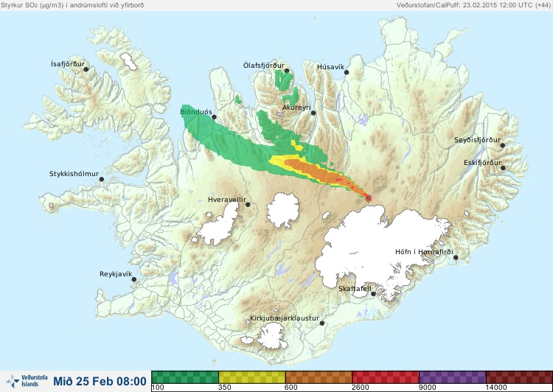553x392 pixels.
Task: Click the red eruption source point
Action: 368,198
